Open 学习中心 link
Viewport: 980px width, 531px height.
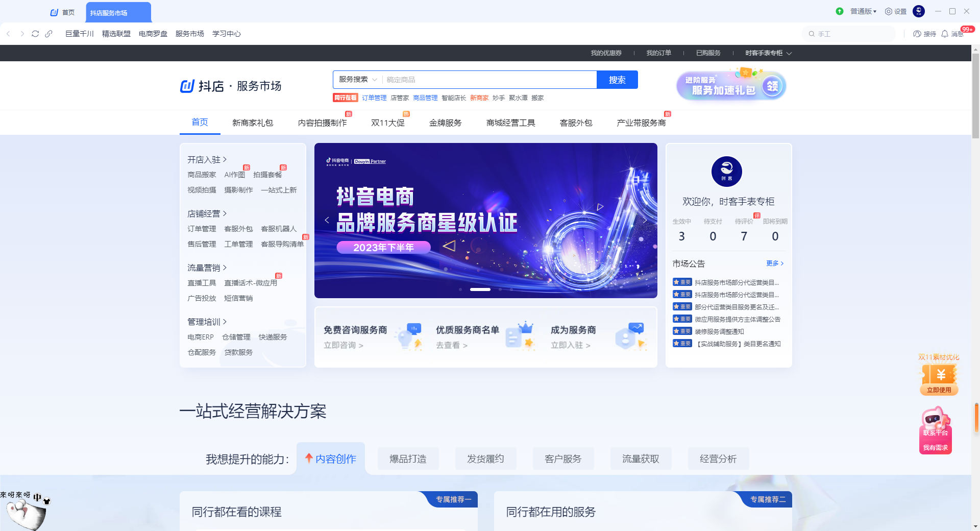click(x=227, y=34)
